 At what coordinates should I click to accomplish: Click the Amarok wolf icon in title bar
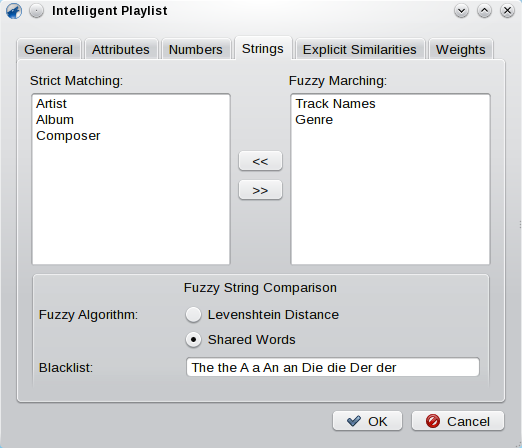coord(14,11)
